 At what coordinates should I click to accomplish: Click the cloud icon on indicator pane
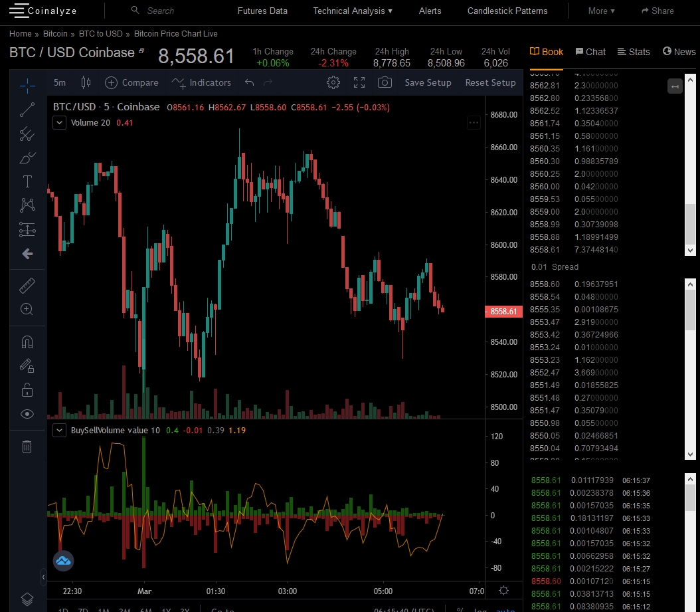[x=63, y=561]
